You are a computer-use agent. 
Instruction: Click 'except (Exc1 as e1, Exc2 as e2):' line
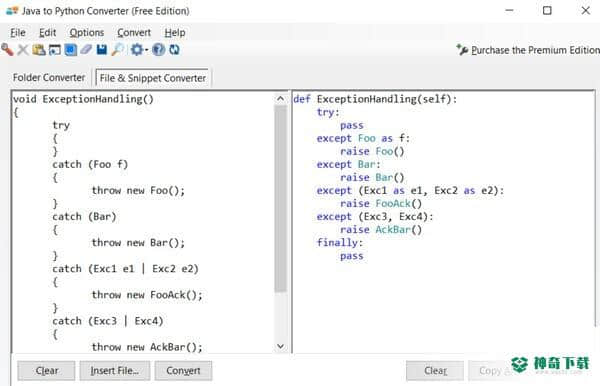pyautogui.click(x=411, y=191)
